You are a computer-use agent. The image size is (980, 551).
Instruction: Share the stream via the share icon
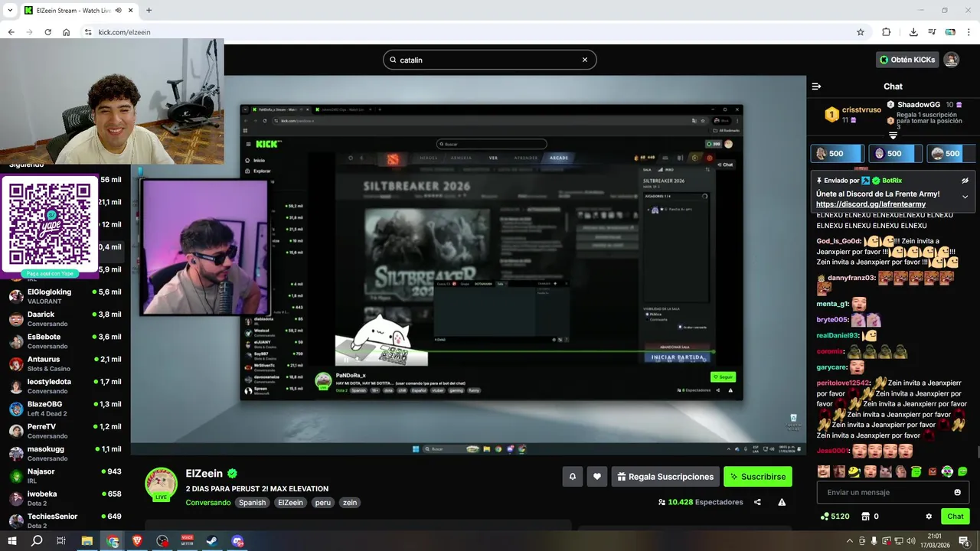tap(757, 502)
